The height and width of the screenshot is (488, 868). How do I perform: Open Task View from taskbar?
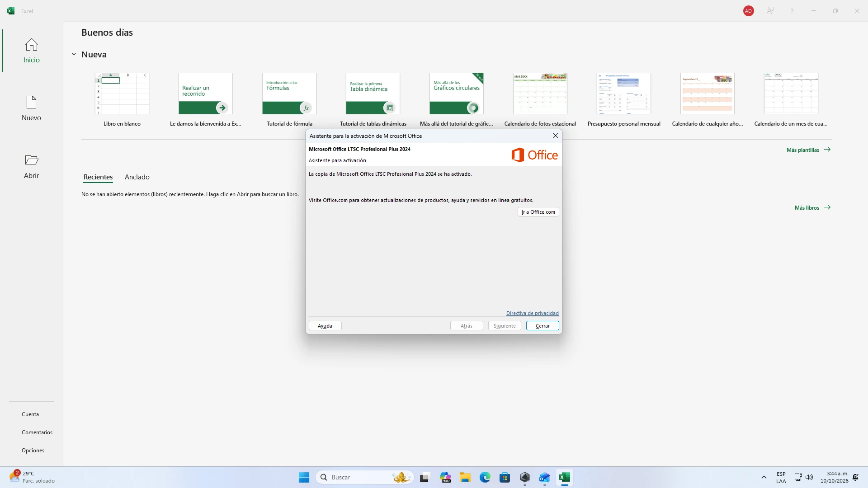point(425,477)
